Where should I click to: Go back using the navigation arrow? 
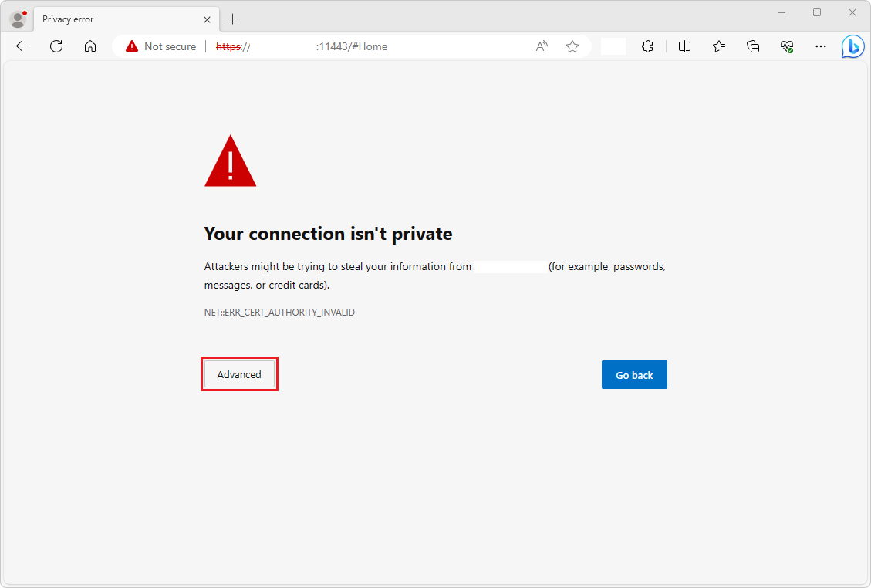click(22, 46)
